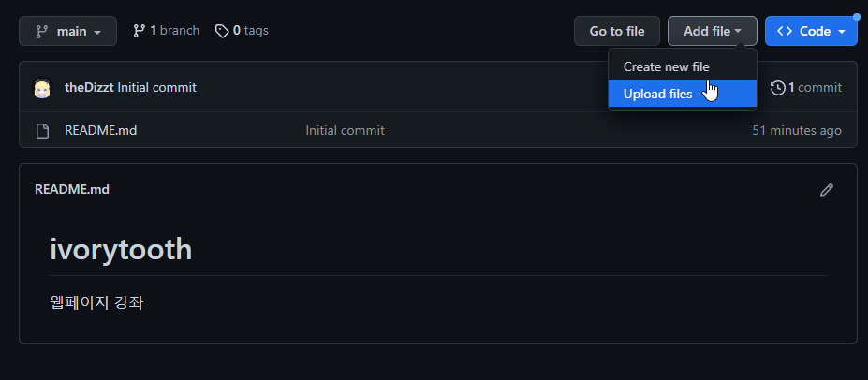
Task: Open README.md file in file list
Action: pos(101,130)
